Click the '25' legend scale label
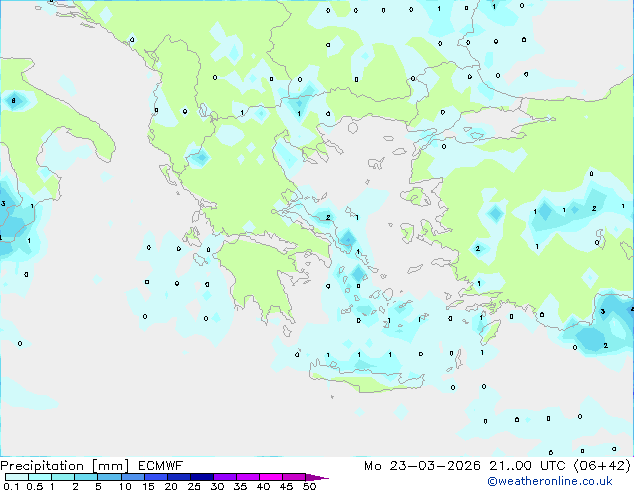The height and width of the screenshot is (490, 634). click(194, 486)
